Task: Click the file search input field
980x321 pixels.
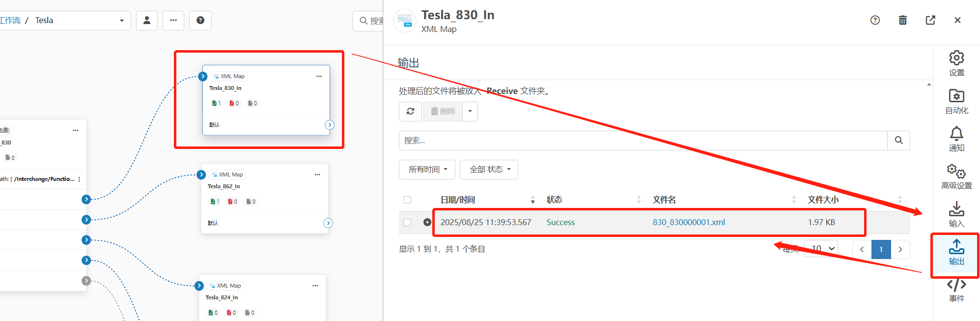Action: 643,141
